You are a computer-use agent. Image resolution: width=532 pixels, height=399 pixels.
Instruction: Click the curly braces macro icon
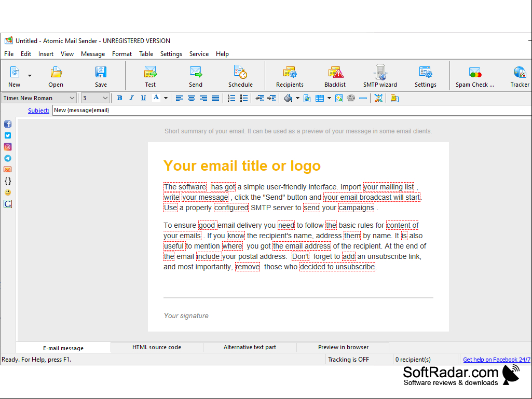coord(8,181)
